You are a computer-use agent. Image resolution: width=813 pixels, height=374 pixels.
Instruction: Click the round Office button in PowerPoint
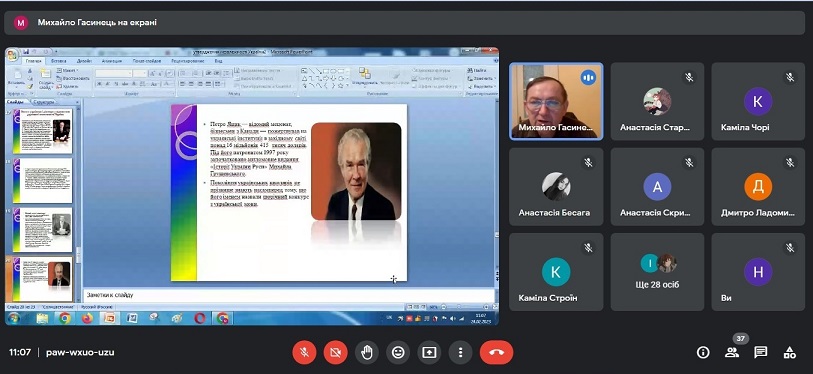click(11, 55)
